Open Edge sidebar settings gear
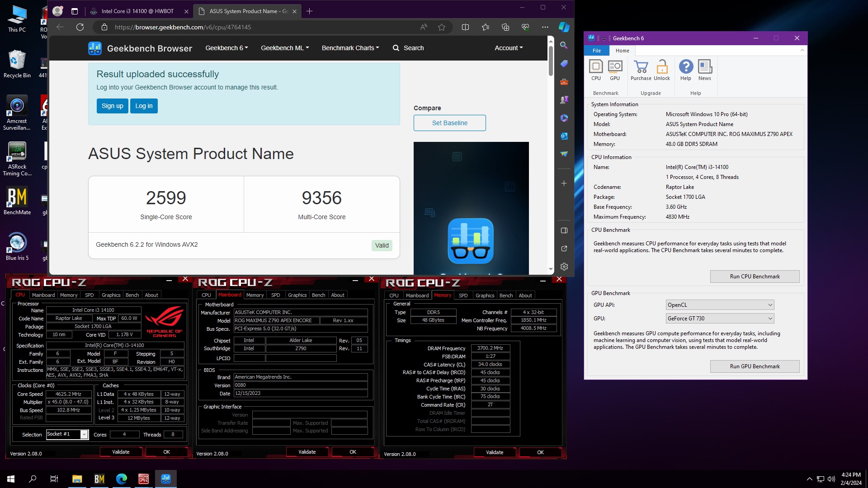Image resolution: width=868 pixels, height=488 pixels. [564, 267]
